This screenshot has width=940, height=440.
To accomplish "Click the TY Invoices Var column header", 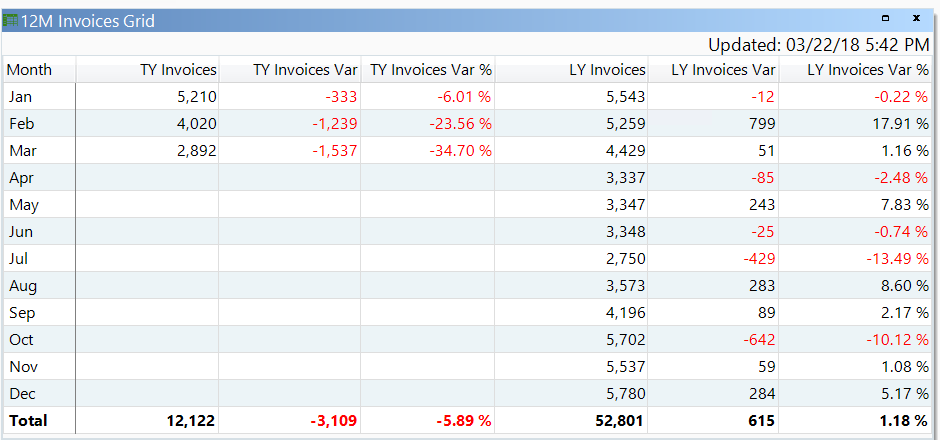I will click(x=305, y=70).
